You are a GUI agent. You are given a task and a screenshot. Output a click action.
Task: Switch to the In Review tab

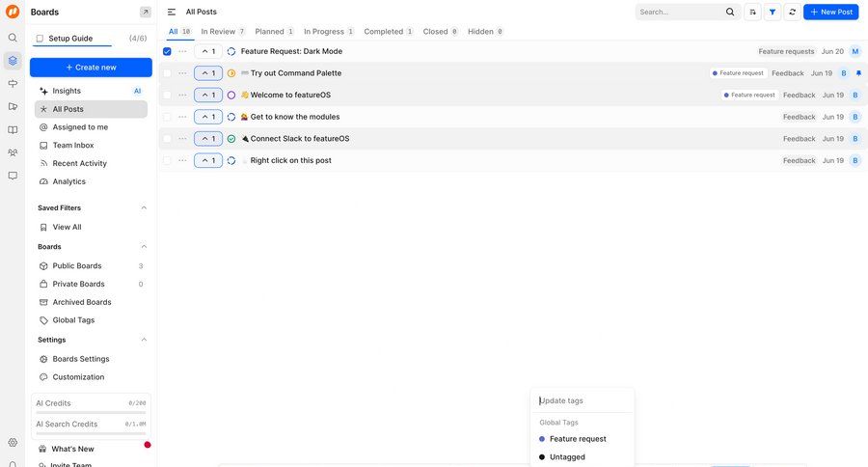[223, 32]
